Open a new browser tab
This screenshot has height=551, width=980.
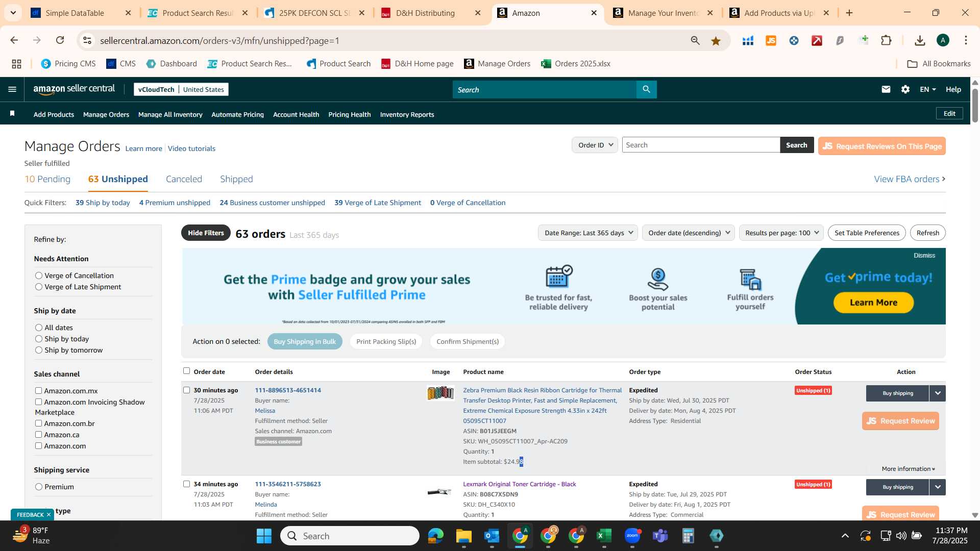tap(849, 13)
